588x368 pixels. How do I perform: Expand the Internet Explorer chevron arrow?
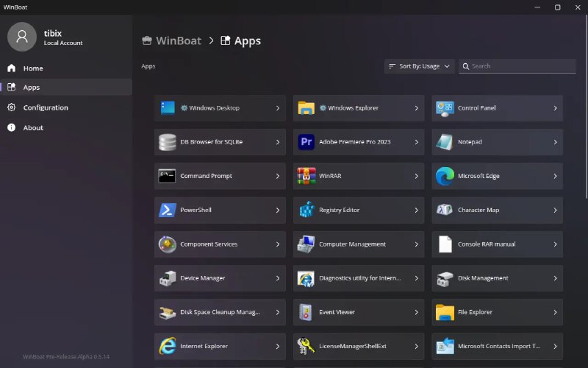pyautogui.click(x=278, y=347)
